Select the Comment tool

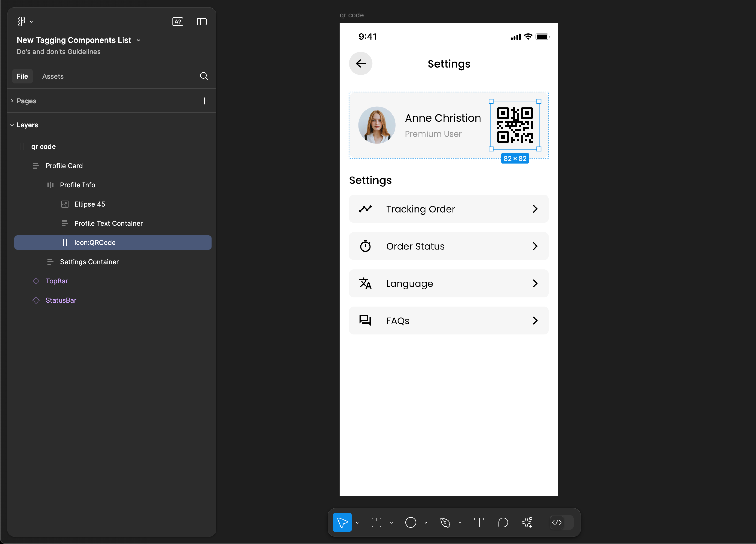click(x=503, y=522)
